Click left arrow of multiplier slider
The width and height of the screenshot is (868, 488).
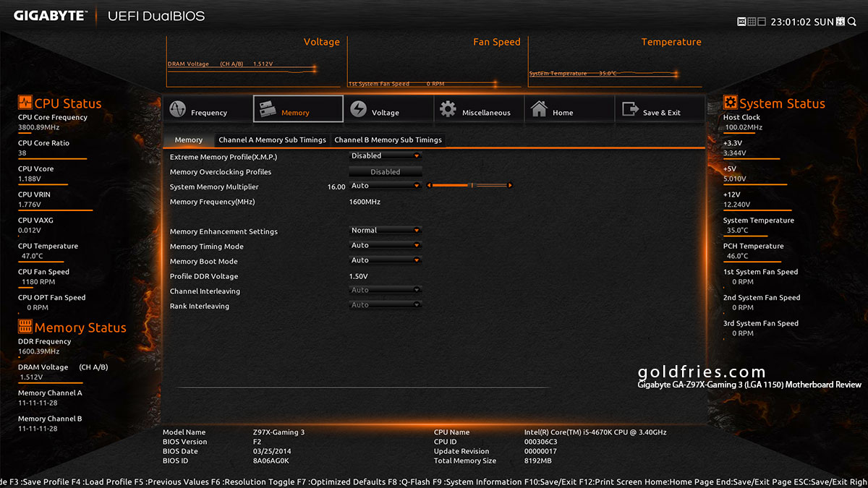[428, 186]
